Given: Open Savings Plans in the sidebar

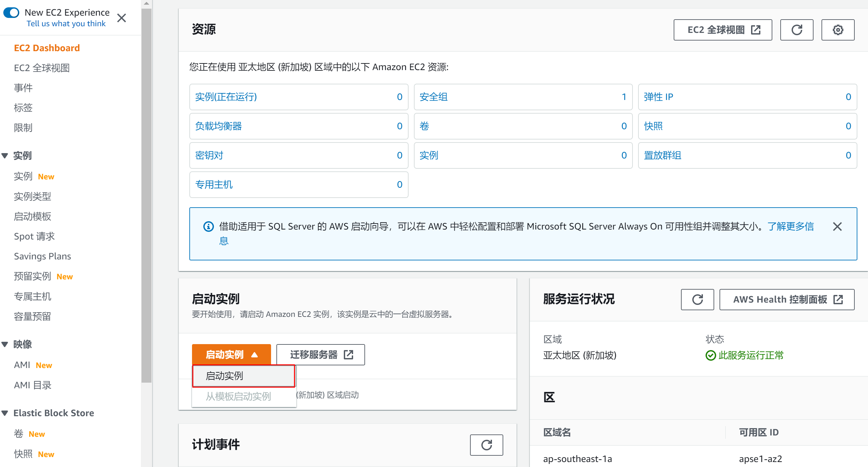Looking at the screenshot, I should point(43,256).
